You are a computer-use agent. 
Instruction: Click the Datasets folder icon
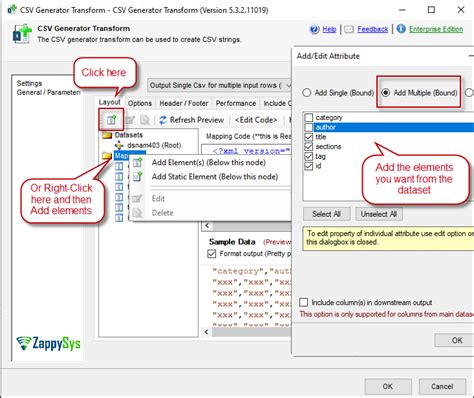pyautogui.click(x=107, y=135)
